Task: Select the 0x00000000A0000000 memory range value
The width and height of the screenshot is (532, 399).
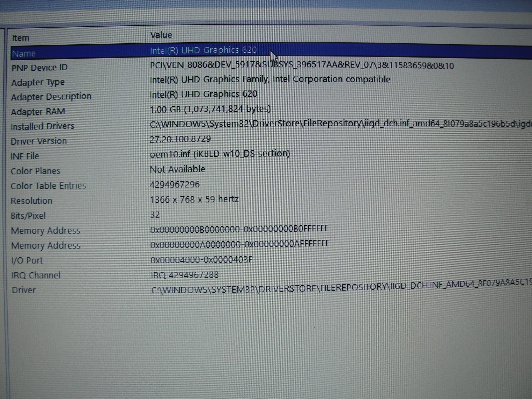Action: pyautogui.click(x=240, y=244)
